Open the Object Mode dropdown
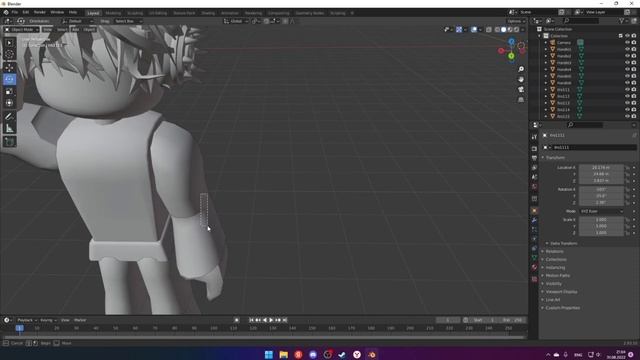This screenshot has width=640, height=360. [22, 29]
